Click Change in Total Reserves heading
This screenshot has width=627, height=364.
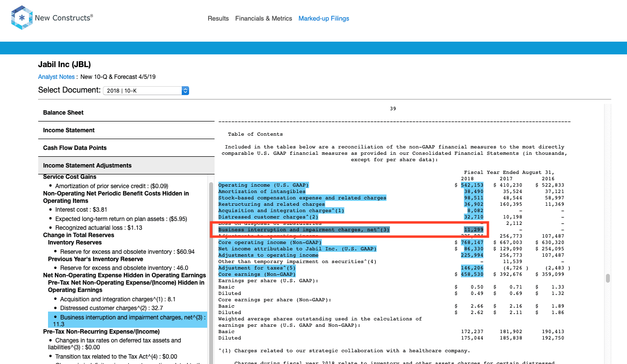click(78, 235)
